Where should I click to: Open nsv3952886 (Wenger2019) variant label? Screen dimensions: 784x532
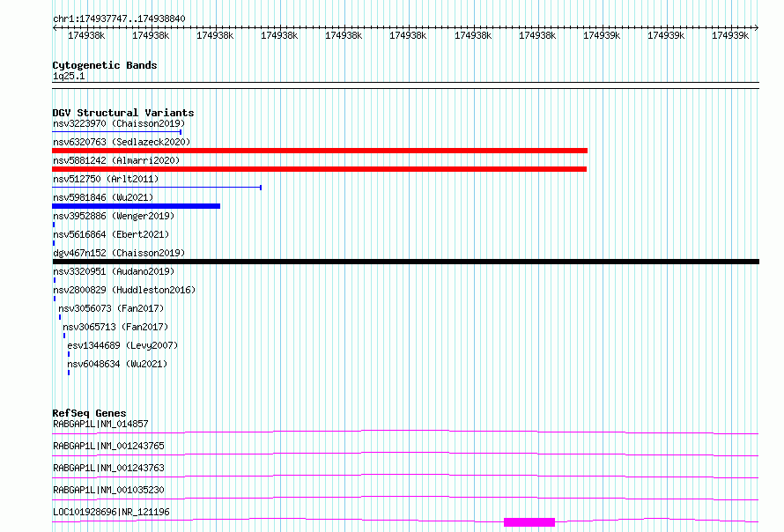coord(114,216)
